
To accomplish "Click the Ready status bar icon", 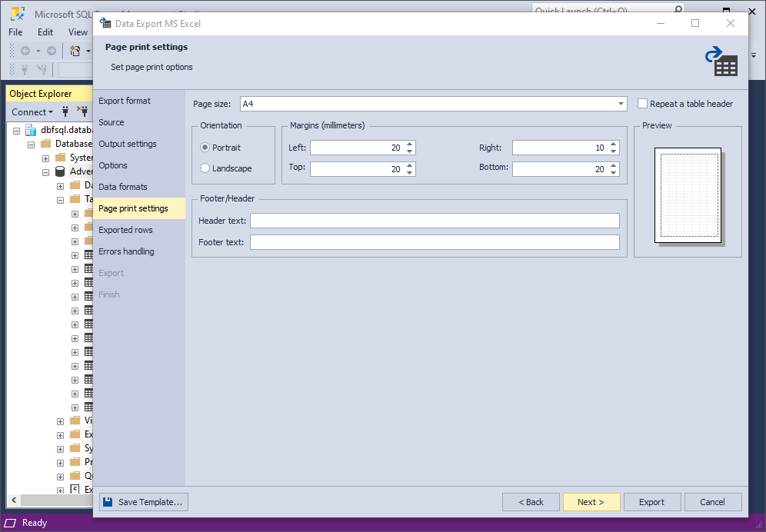I will pos(12,523).
